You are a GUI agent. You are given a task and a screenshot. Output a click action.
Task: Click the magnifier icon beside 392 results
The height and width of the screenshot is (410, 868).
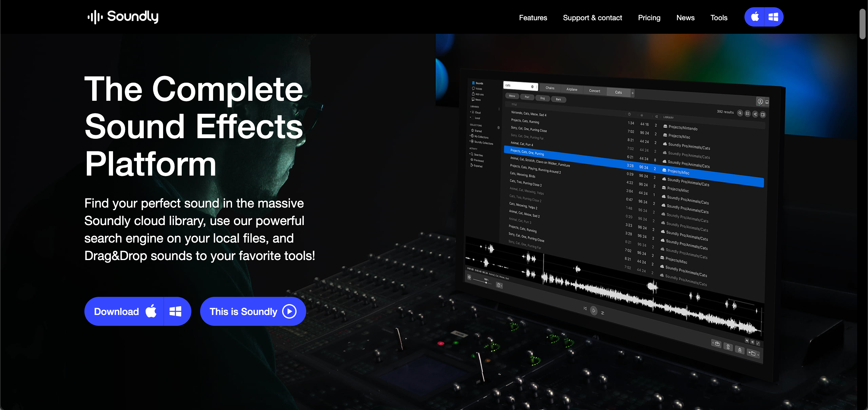click(740, 113)
